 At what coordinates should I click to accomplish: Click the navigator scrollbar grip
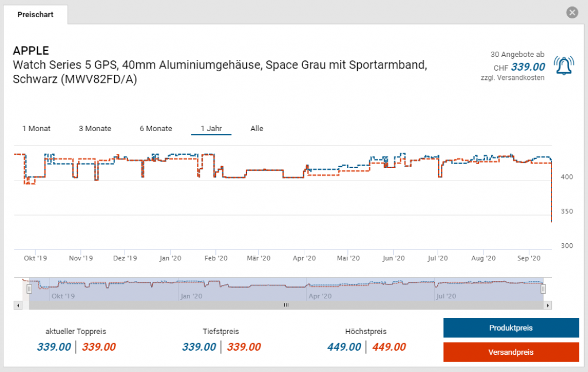tap(286, 305)
